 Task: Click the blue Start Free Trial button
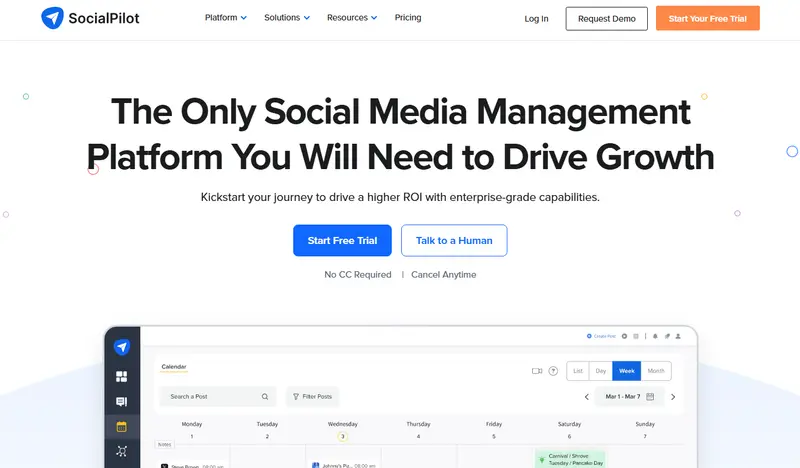[342, 240]
